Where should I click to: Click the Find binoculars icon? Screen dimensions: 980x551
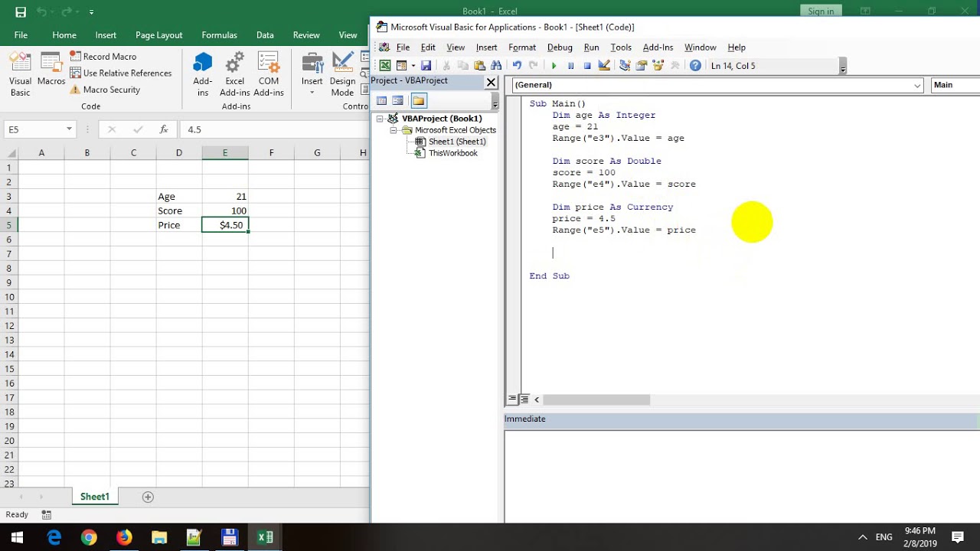click(496, 66)
